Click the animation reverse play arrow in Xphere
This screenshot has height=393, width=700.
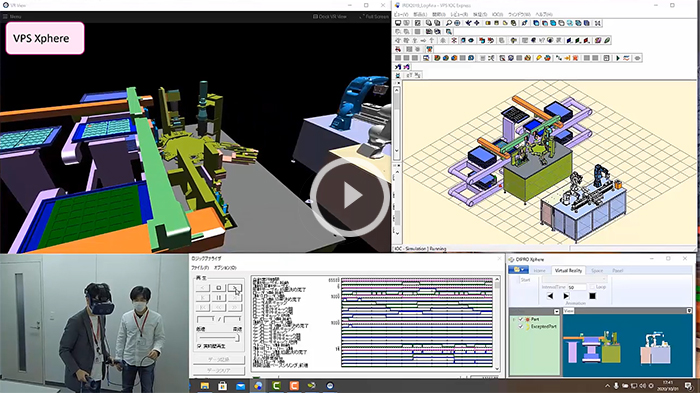(550, 296)
